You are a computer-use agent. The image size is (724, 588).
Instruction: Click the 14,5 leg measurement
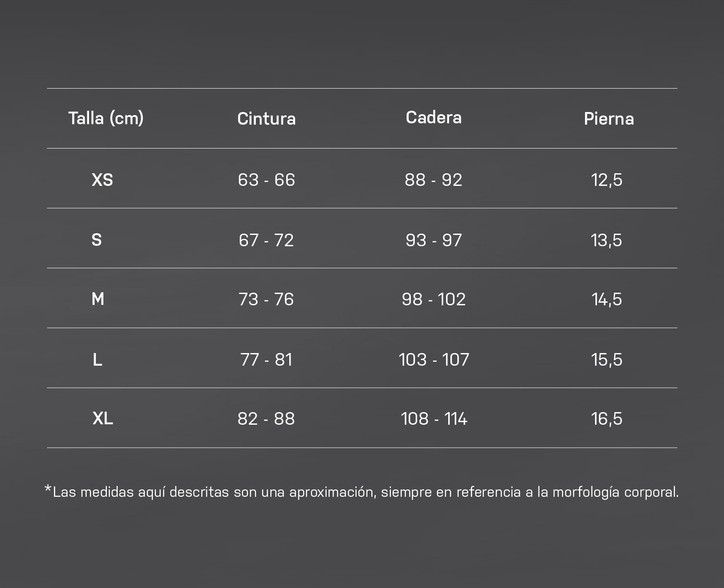pos(607,299)
